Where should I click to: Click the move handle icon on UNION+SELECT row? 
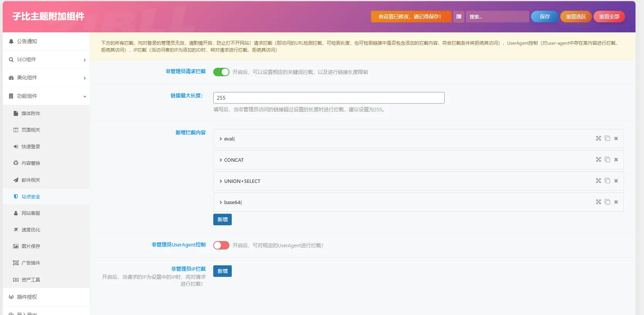coord(598,181)
